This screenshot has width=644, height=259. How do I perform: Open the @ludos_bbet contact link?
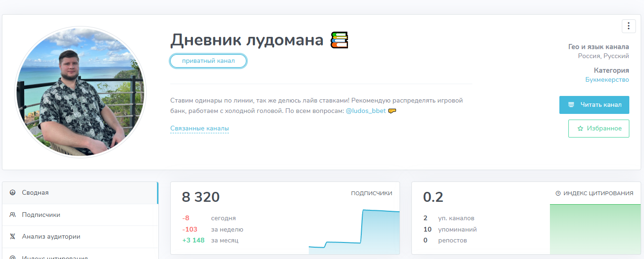click(366, 111)
